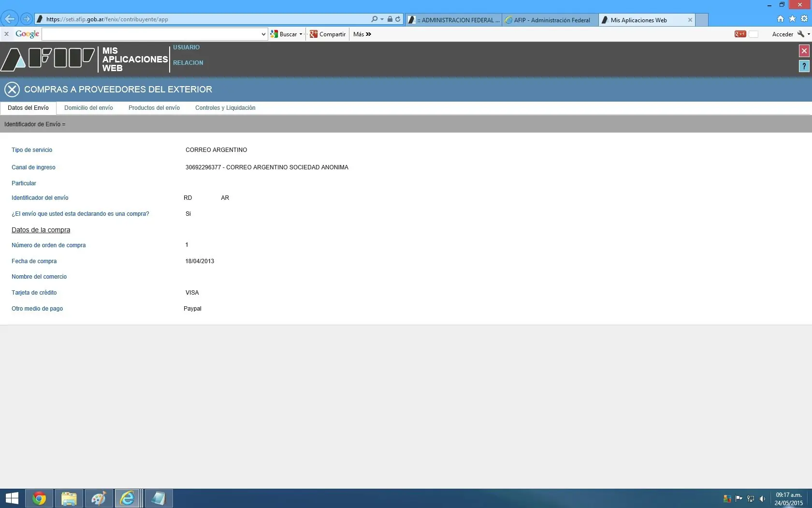Refresh the page with the reload icon
This screenshot has width=812, height=508.
[x=398, y=19]
